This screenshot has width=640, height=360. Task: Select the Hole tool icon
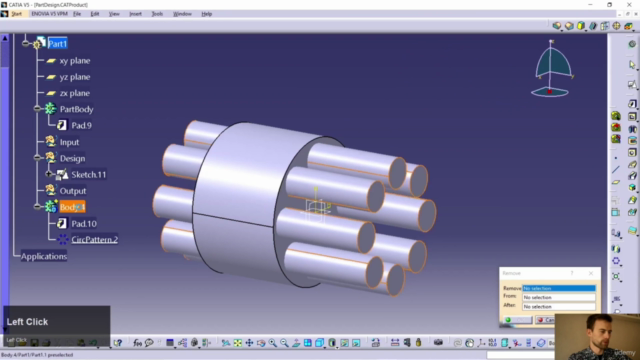click(632, 153)
